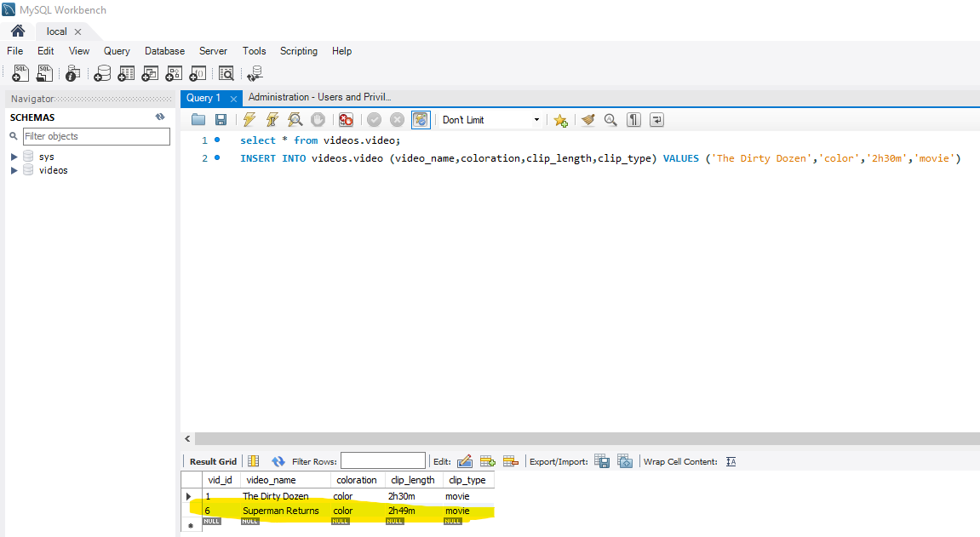The image size is (980, 537).
Task: Open an SQL script file icon
Action: click(44, 74)
